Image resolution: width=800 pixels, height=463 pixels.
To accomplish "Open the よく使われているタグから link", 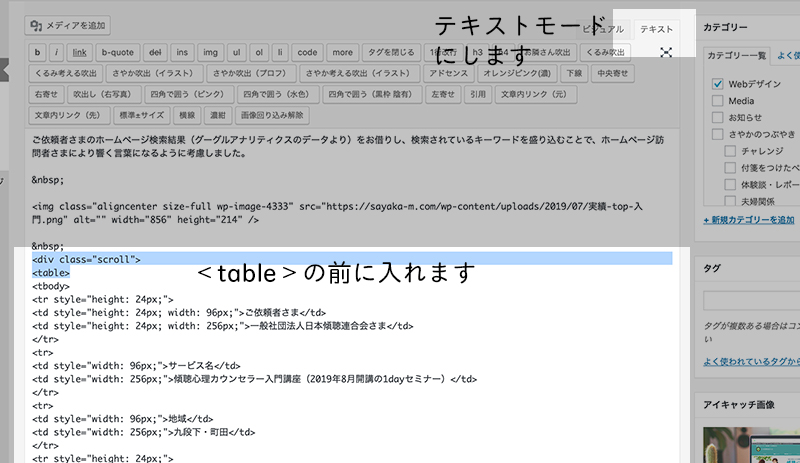I will pyautogui.click(x=752, y=361).
